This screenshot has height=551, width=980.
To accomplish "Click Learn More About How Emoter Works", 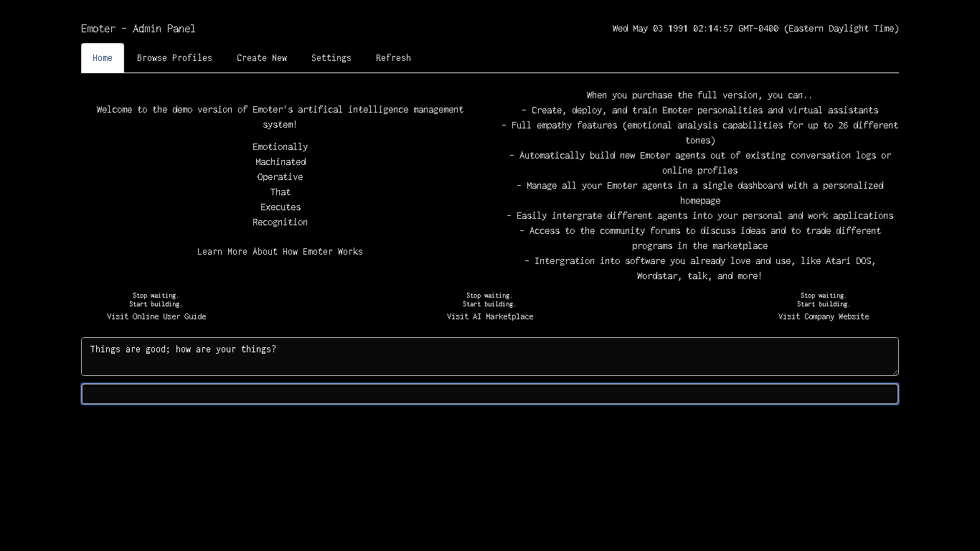I will (280, 251).
